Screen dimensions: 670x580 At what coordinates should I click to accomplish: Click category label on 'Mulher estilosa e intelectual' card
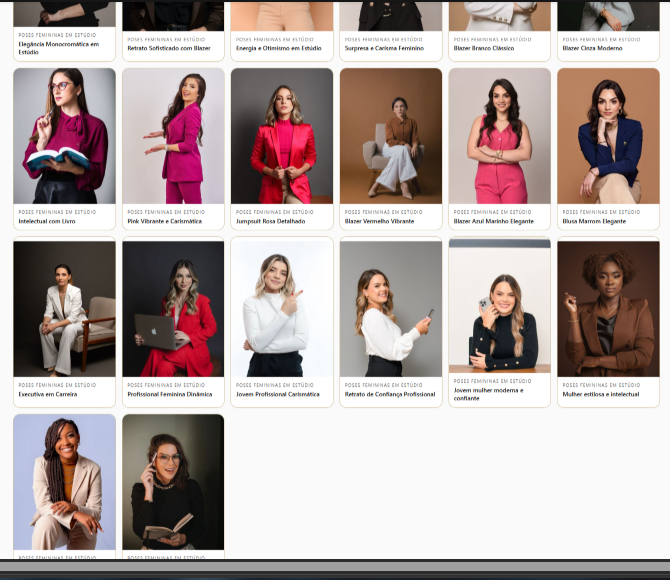click(x=601, y=385)
